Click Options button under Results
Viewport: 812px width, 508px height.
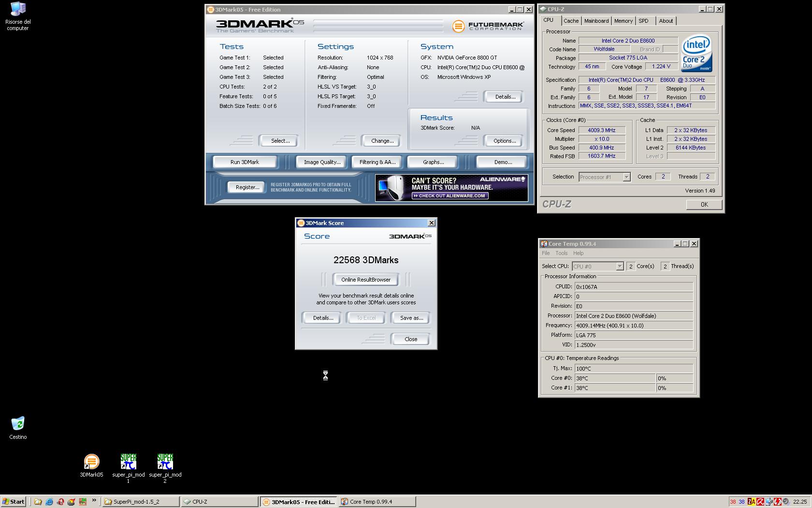505,141
